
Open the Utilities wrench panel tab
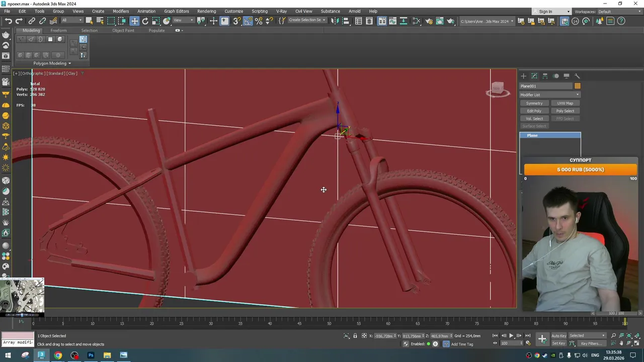click(x=577, y=76)
